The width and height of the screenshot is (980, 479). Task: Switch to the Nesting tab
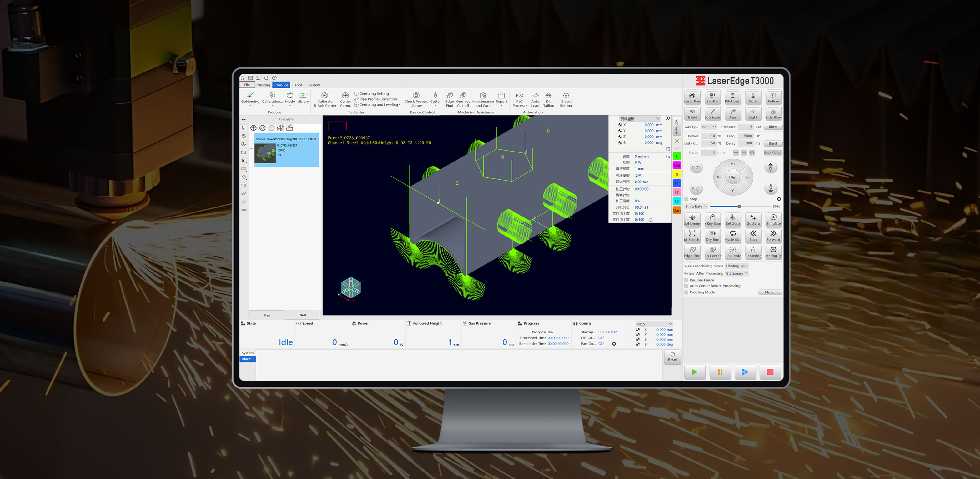pos(263,85)
